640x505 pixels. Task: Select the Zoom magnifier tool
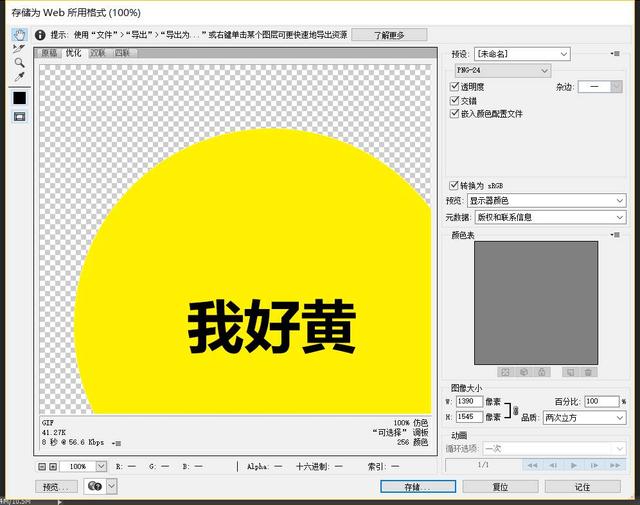coord(19,62)
